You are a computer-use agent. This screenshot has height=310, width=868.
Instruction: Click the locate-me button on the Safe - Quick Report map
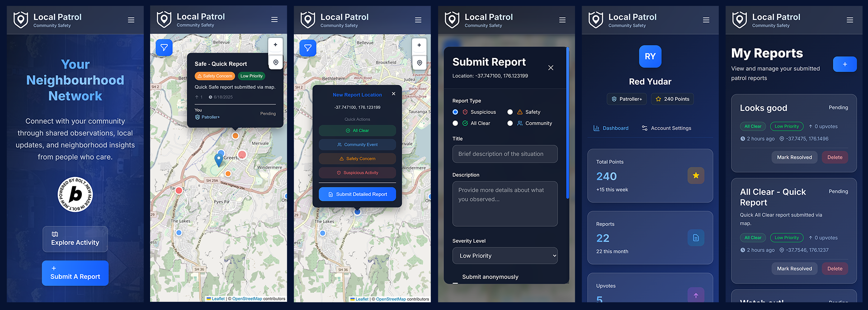[x=276, y=62]
